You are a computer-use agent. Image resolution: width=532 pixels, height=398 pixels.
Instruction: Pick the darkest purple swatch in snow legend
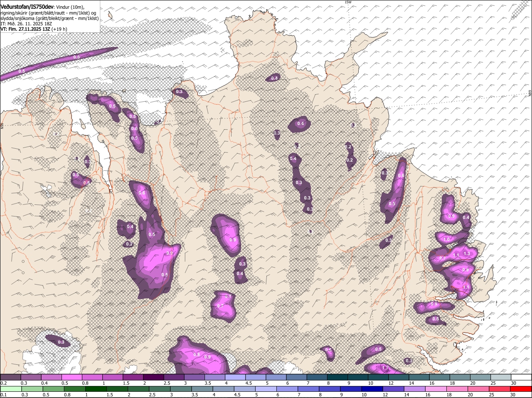pos(153,377)
